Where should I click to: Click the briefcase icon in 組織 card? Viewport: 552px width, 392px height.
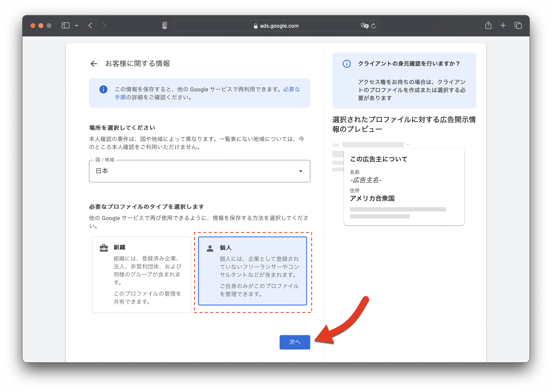[x=104, y=248]
